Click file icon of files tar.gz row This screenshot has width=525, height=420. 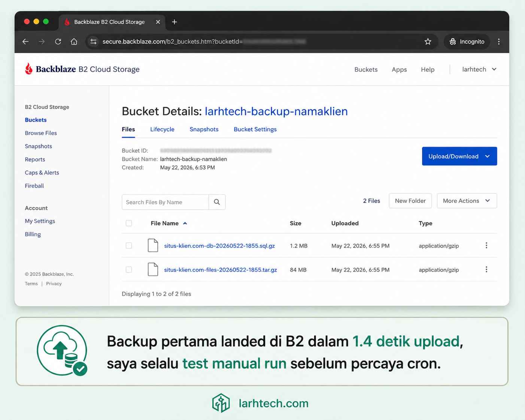153,270
